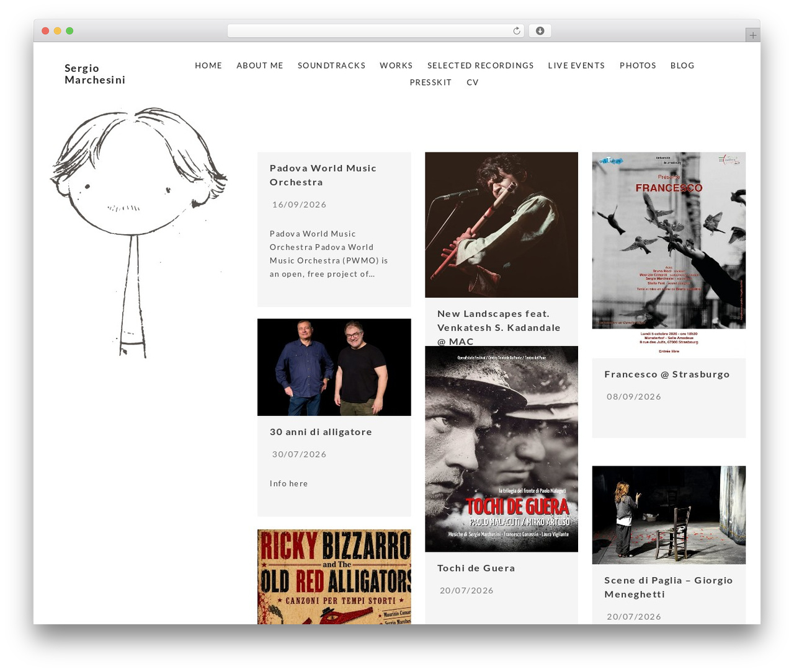This screenshot has width=794, height=672.
Task: Open Scene di Paglia – Giorgio Meneghetti title
Action: coord(669,587)
